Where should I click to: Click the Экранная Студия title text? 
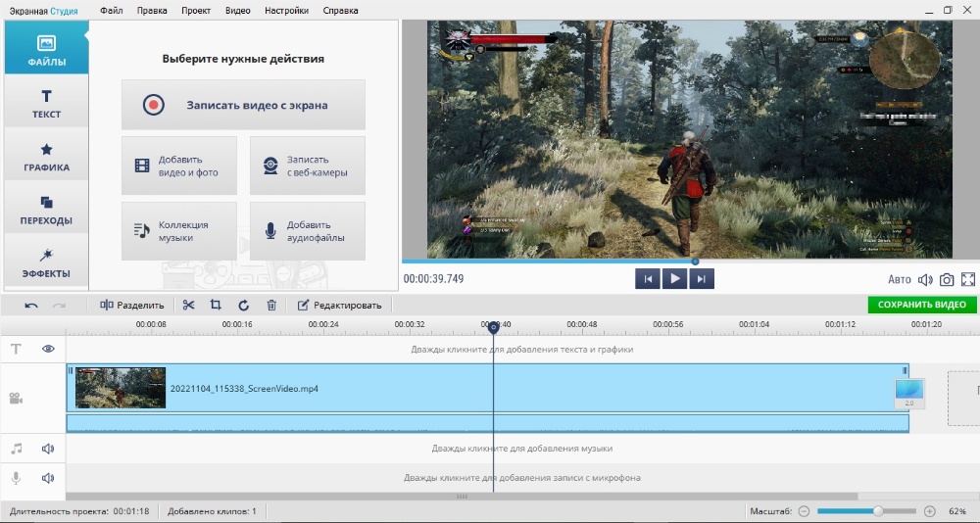[43, 11]
